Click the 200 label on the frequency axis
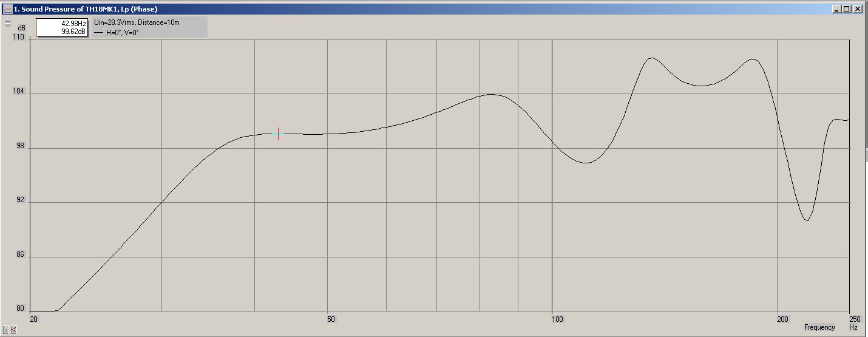The height and width of the screenshot is (337, 868). 783,319
